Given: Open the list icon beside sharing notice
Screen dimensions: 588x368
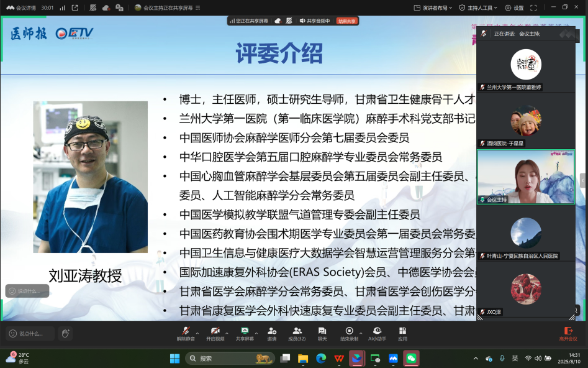Looking at the screenshot, I should pyautogui.click(x=198, y=7).
